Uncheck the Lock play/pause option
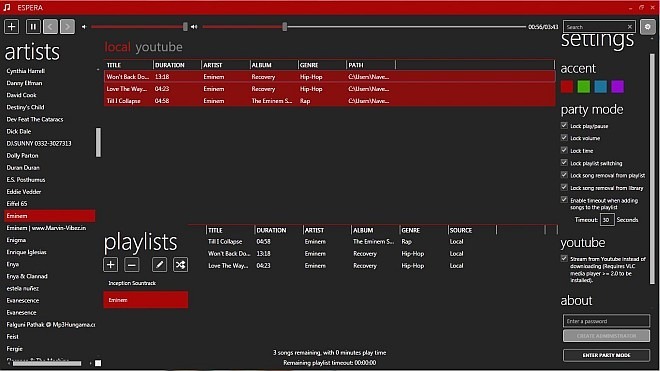Screen dimensions: 660x371 564,125
